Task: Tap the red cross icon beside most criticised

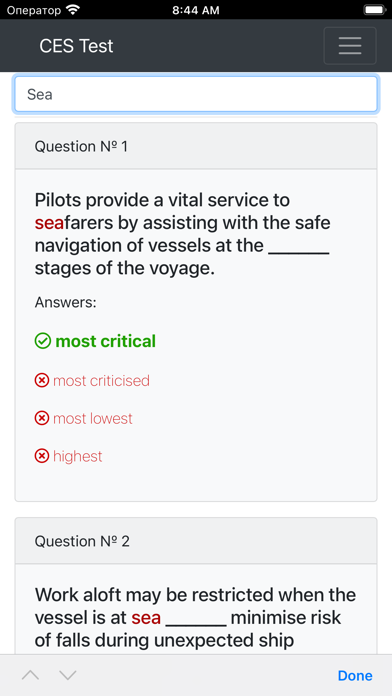Action: coord(42,380)
